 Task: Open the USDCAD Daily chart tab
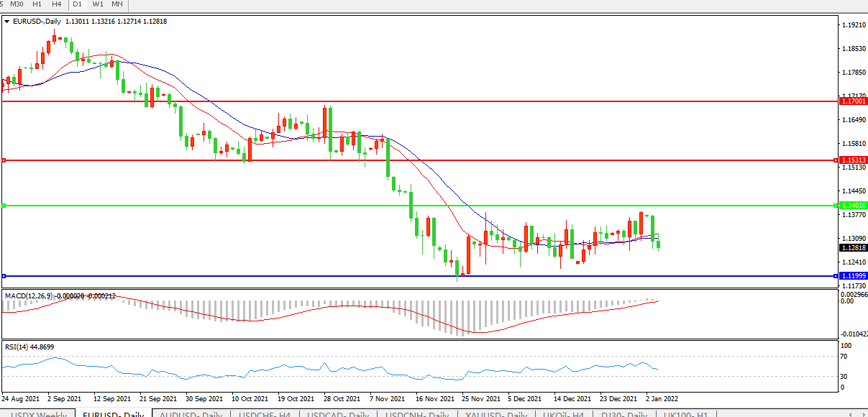338,412
